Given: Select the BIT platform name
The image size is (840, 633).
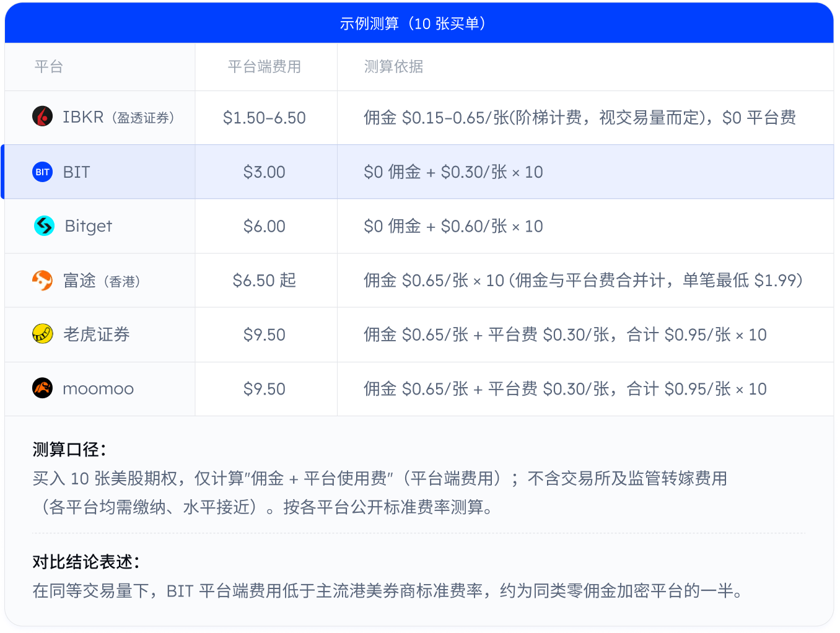Looking at the screenshot, I should [77, 172].
